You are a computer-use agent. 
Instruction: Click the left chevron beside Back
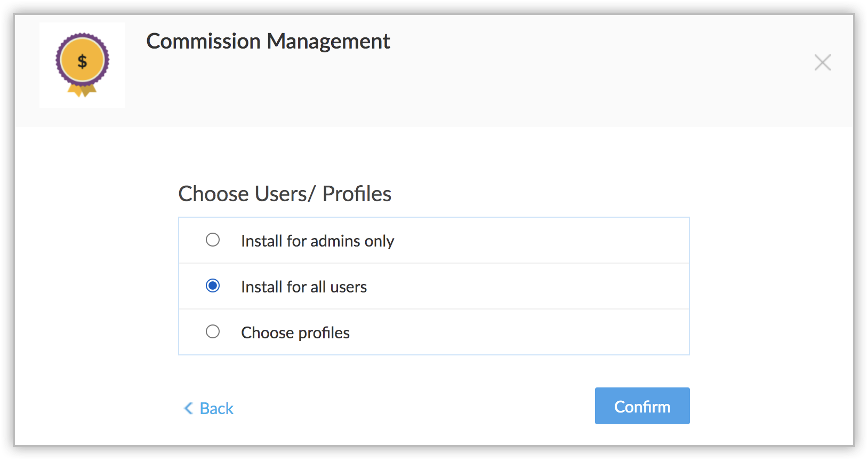(188, 408)
